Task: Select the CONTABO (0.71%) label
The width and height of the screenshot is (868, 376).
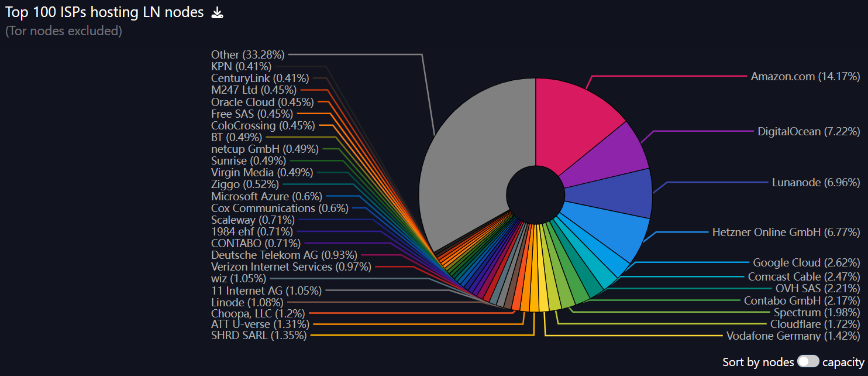Action: [256, 243]
